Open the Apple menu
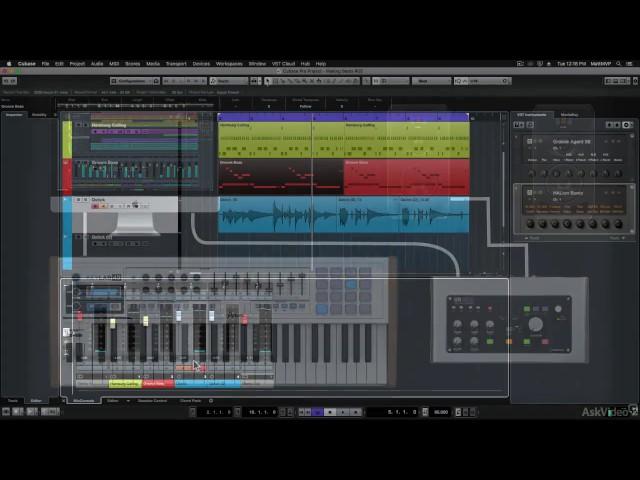Screen dimensions: 640x480 9,64
